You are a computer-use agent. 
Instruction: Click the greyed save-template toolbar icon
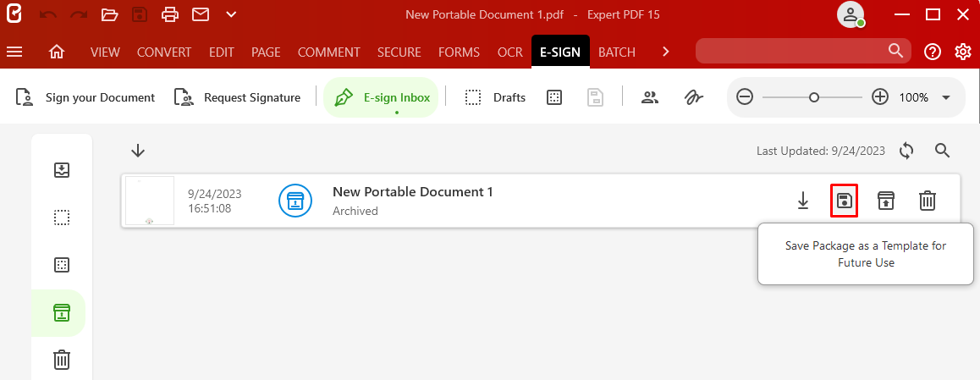coord(595,97)
